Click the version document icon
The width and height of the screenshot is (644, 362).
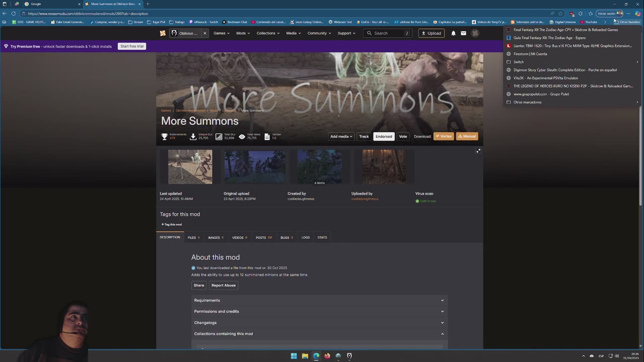pyautogui.click(x=267, y=136)
